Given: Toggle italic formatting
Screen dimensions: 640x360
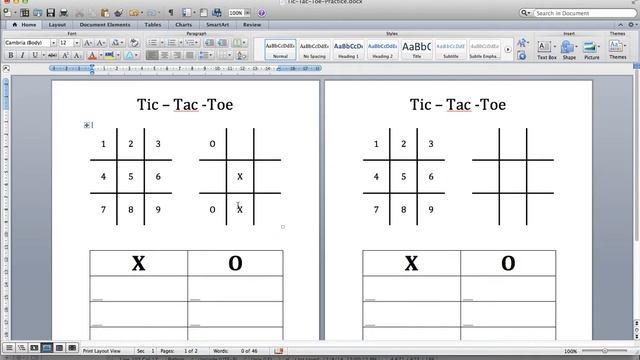Looking at the screenshot, I should (x=22, y=55).
